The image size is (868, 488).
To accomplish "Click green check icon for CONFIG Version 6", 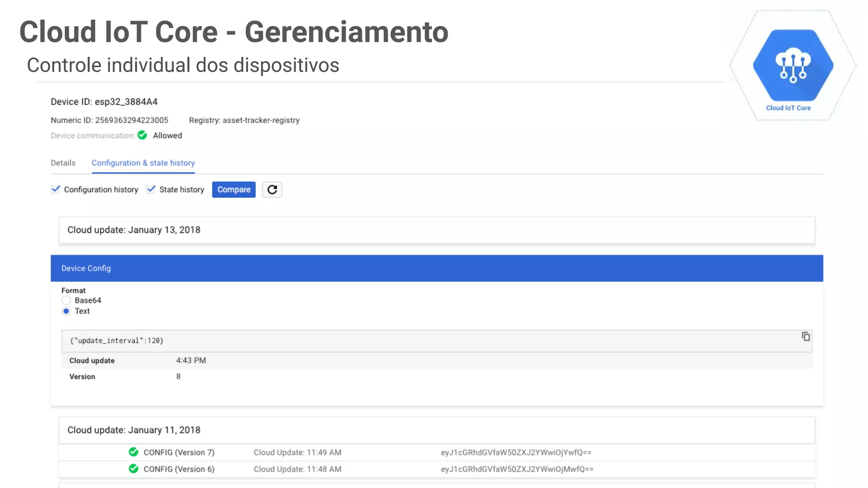I will pyautogui.click(x=134, y=469).
